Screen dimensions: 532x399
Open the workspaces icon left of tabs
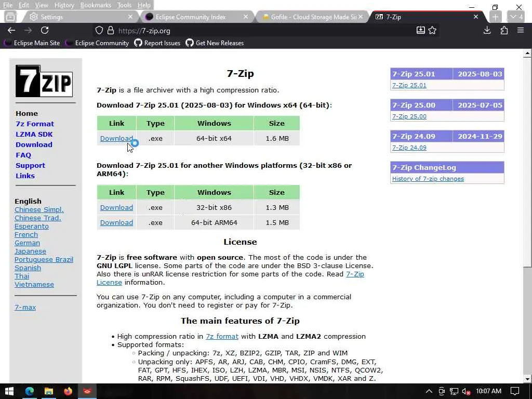pos(10,17)
